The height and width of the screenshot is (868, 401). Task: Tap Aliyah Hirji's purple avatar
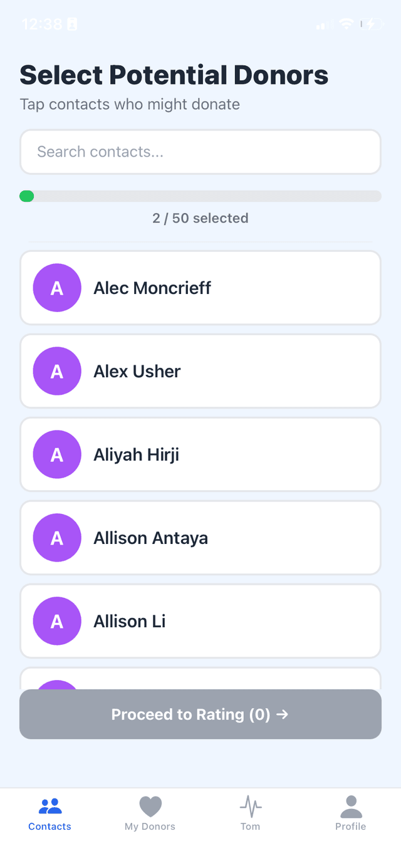[x=57, y=454]
